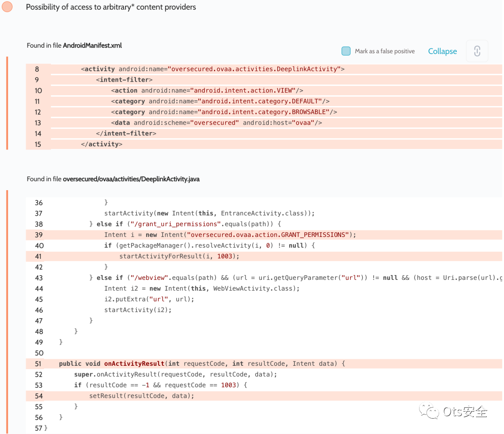Click highlighted line 39 GRANT_PERMISSIONS intent

point(264,235)
